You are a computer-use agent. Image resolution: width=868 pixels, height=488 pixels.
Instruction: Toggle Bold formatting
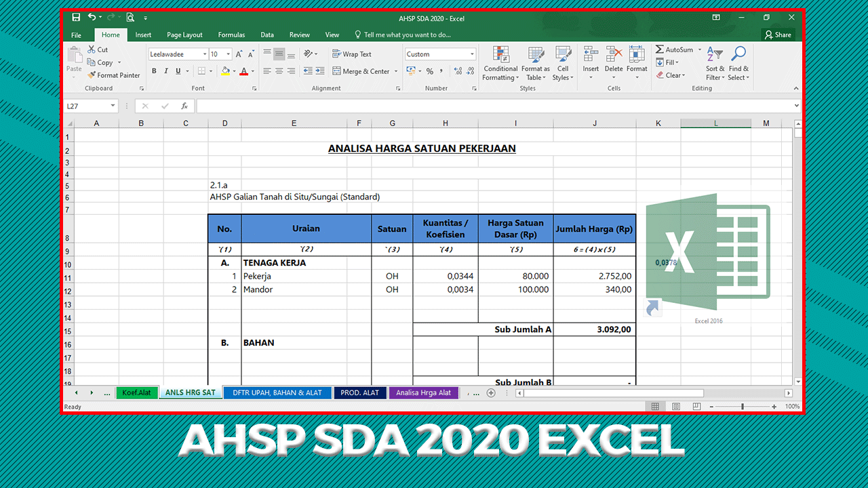154,71
